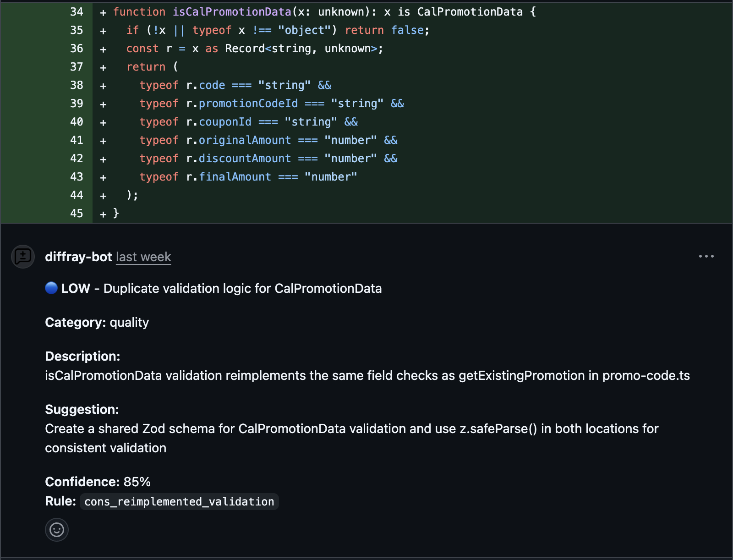Click the cons_reimplemented_validation rule badge
Image resolution: width=733 pixels, height=560 pixels.
[x=179, y=501]
